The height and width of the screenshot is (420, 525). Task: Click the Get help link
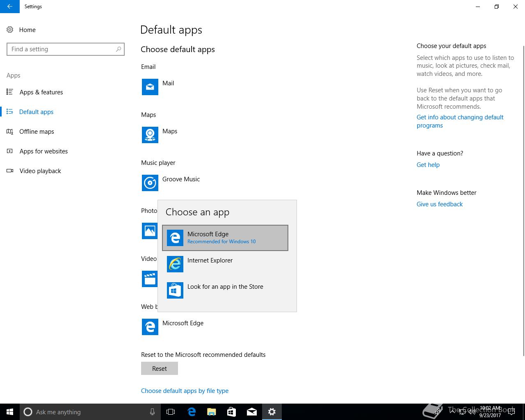(428, 165)
